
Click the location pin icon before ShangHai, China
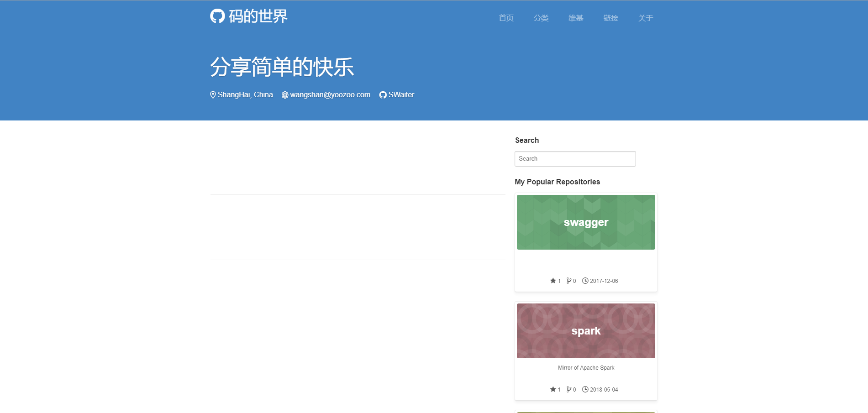[212, 95]
